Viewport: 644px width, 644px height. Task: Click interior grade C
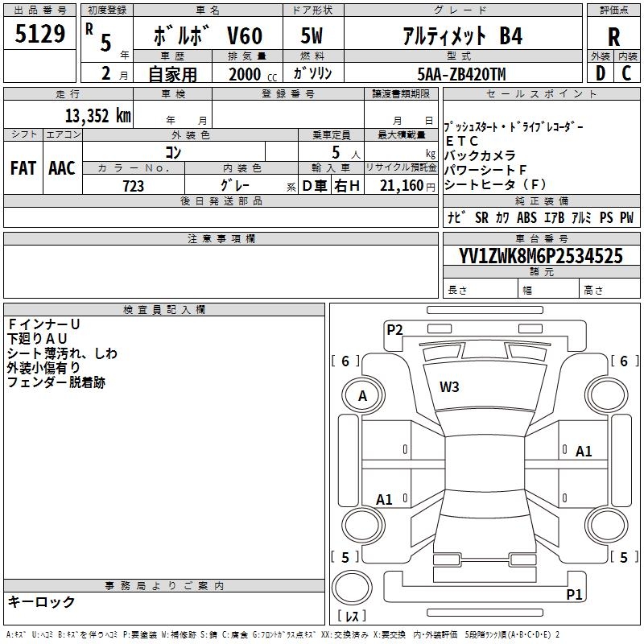[626, 73]
